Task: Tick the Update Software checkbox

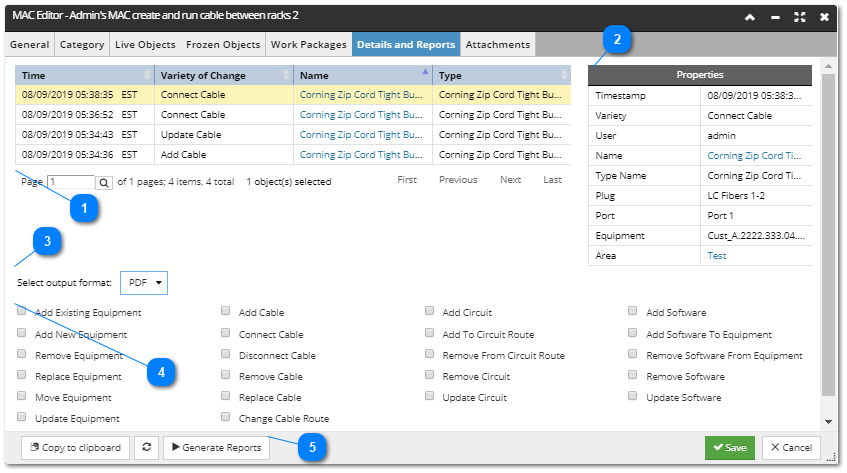Action: pyautogui.click(x=633, y=396)
